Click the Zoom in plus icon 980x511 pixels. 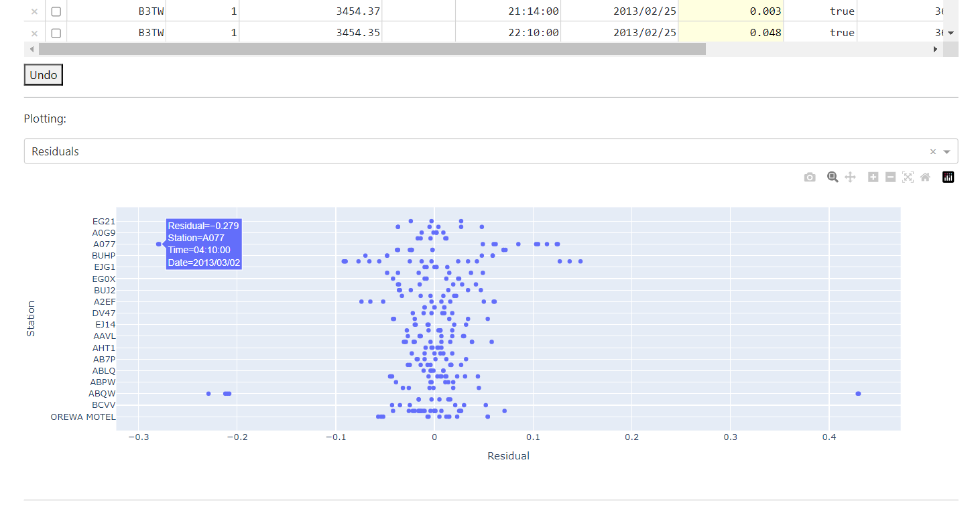[x=873, y=177]
